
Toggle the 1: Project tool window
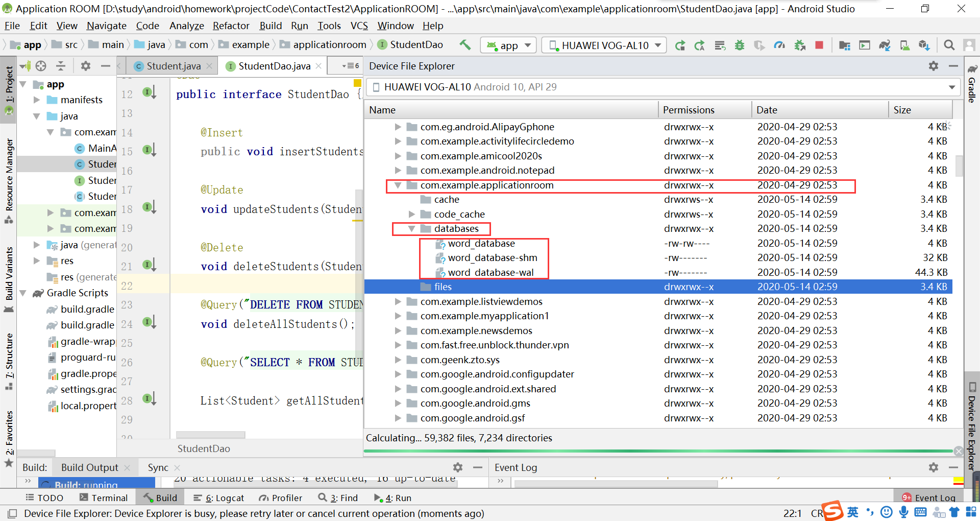(9, 91)
